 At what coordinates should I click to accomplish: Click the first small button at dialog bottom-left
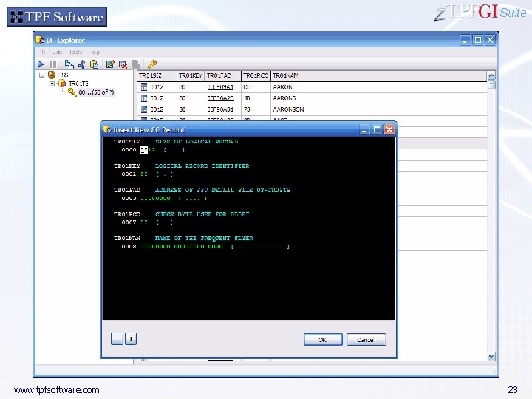117,338
